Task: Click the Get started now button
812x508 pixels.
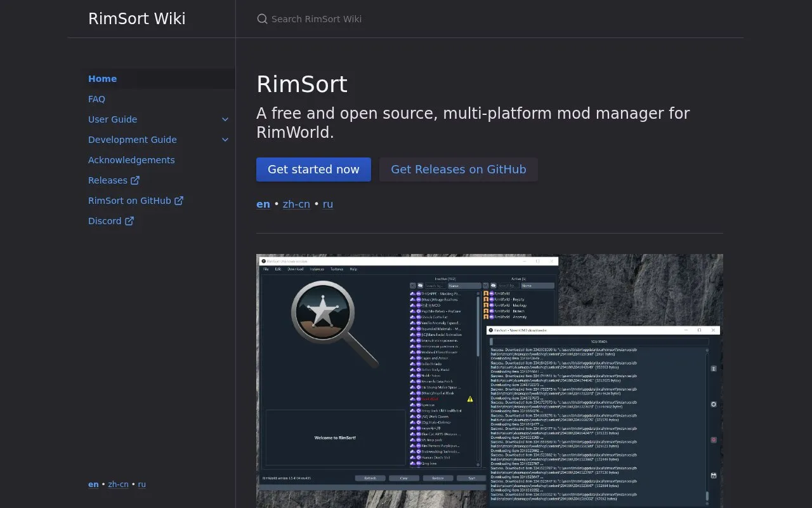Action: coord(313,170)
